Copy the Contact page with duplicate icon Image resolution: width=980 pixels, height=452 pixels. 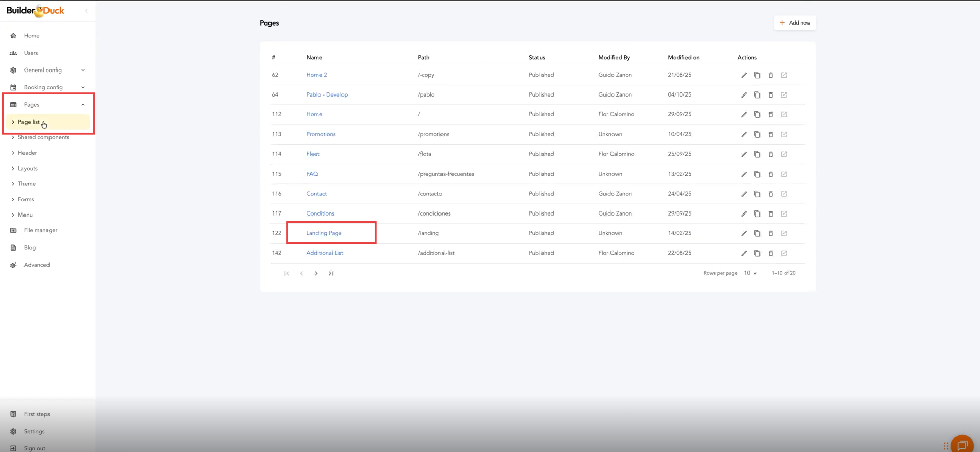tap(757, 194)
